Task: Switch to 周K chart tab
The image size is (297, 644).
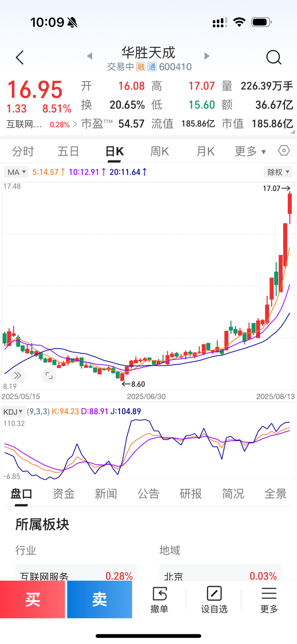Action: [x=160, y=151]
